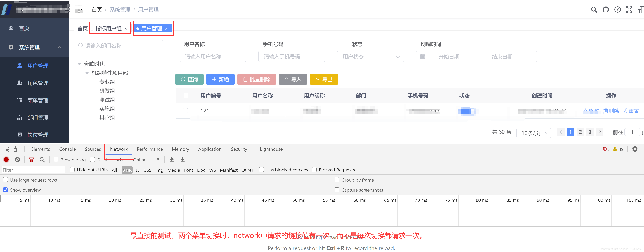Click the 导入 (Import) upload icon button
Screen dimensions: 644x252
click(x=293, y=79)
